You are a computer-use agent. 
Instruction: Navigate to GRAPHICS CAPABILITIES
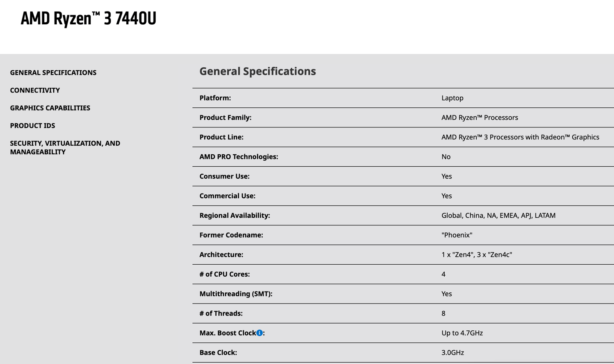tap(50, 108)
